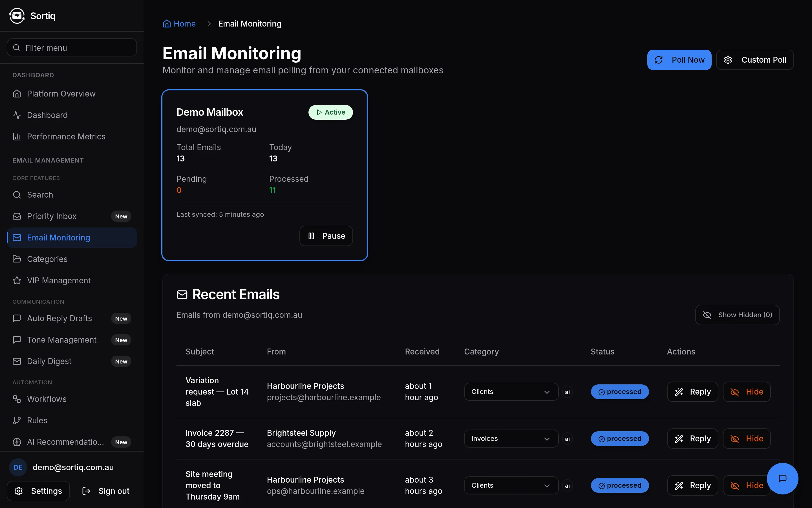Screen dimensions: 812x508
Task: Reply to Site meeting moved email
Action: click(692, 485)
